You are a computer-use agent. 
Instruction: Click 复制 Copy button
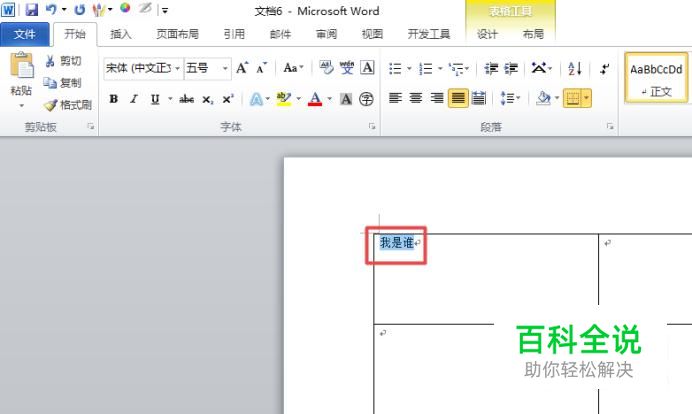(62, 83)
